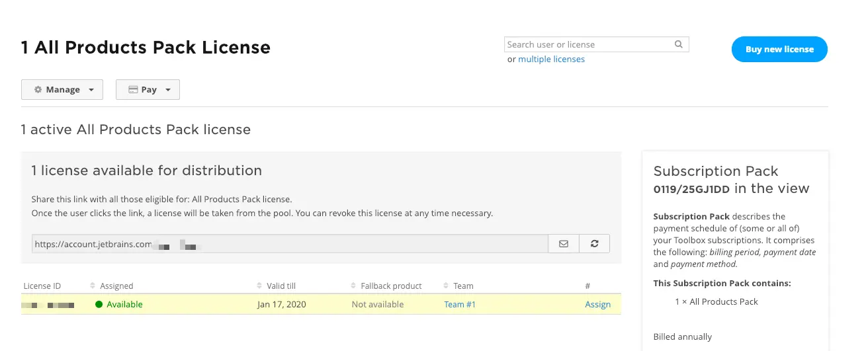
Task: Select the account.jetbrains.com share link field
Action: pyautogui.click(x=290, y=244)
